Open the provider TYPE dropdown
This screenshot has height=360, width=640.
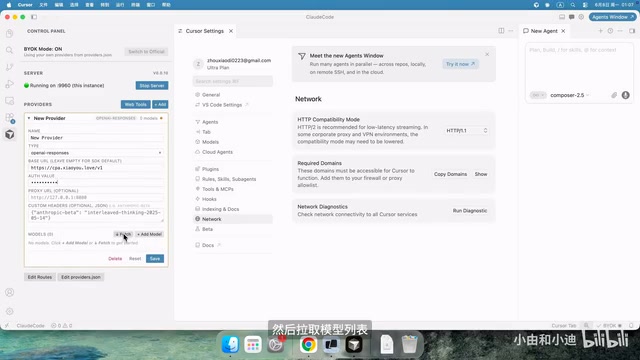pyautogui.click(x=96, y=153)
